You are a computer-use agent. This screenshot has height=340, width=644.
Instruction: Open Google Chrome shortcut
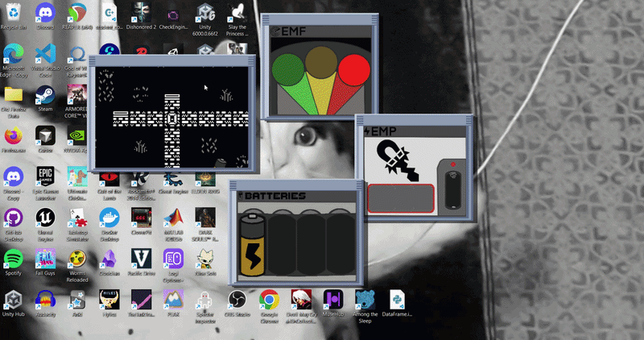point(268,302)
